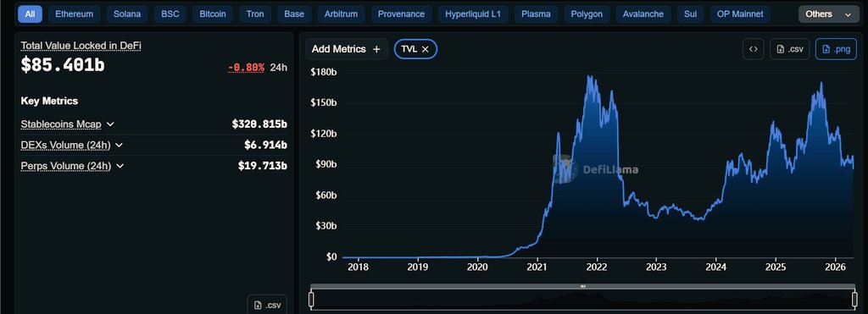868x314 pixels.
Task: Click the Key Metrics heading
Action: (49, 102)
